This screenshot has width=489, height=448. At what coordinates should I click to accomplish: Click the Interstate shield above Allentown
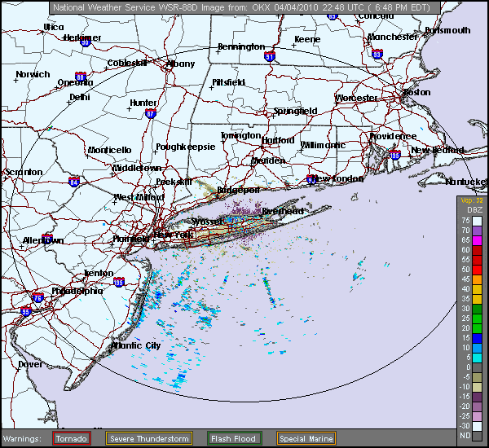coord(47,238)
